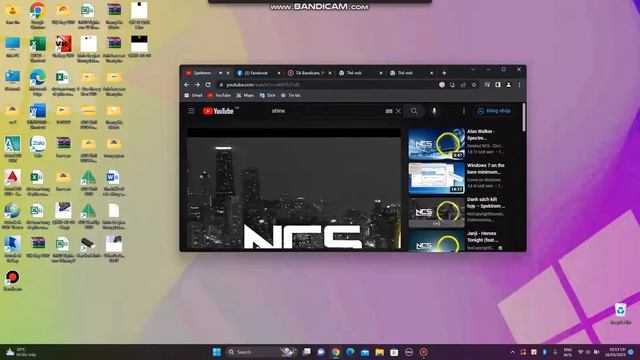Open Chrome from the taskbar
Screen dimensions: 640x360
(336, 352)
